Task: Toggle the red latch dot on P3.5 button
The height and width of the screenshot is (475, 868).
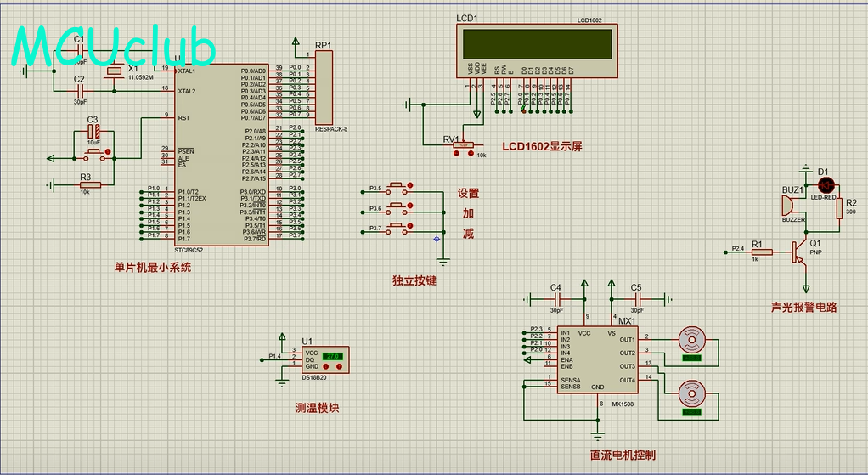Action: 411,184
